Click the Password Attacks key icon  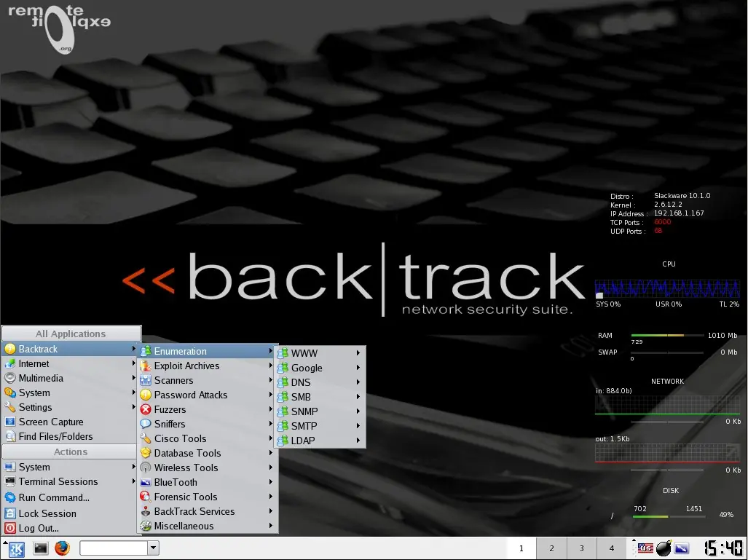(146, 395)
